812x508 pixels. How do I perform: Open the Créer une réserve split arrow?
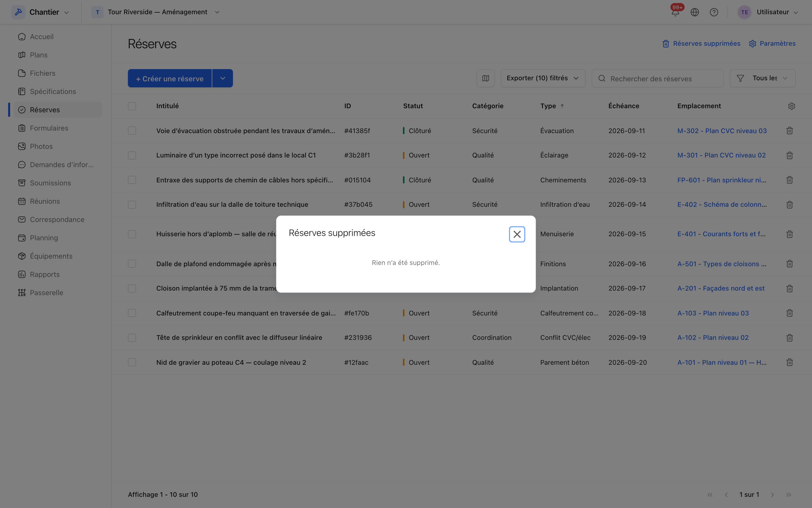pos(223,78)
